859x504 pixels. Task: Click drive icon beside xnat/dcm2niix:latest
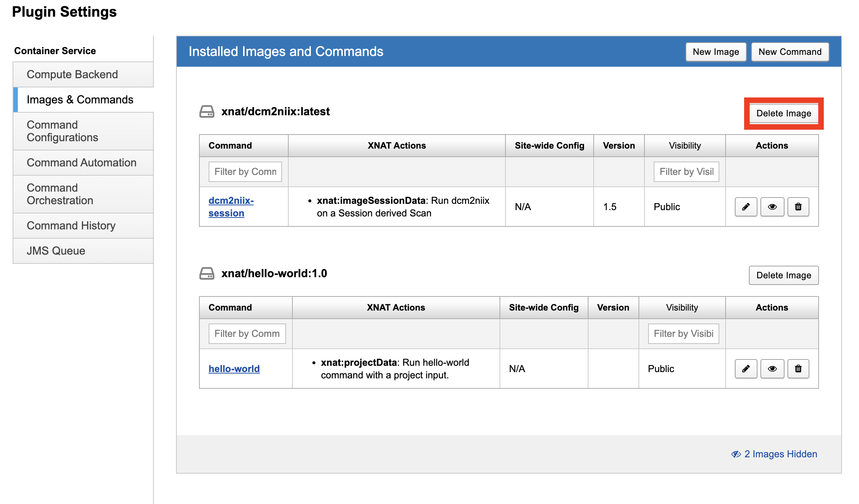pyautogui.click(x=207, y=112)
